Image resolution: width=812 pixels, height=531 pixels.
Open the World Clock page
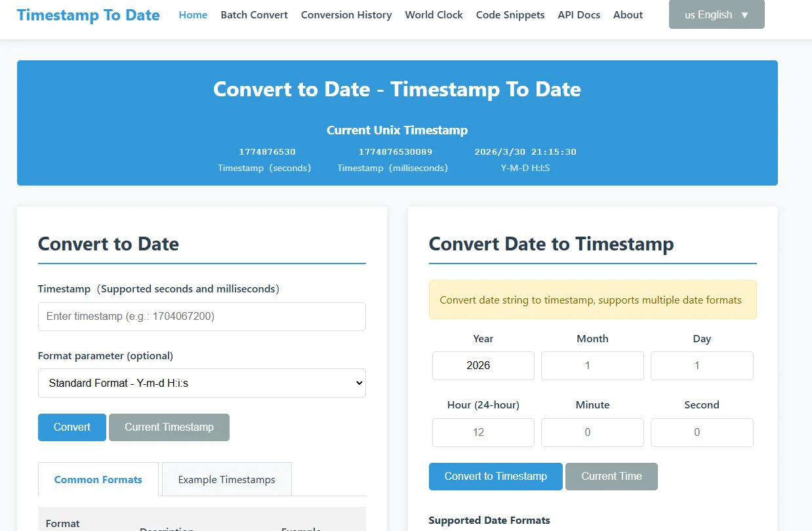[x=434, y=15]
